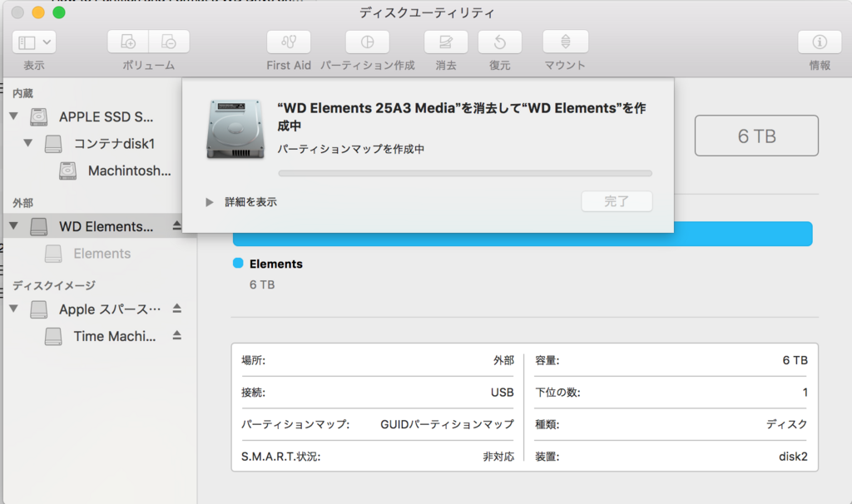This screenshot has width=852, height=504.
Task: Click the add volume icon
Action: 127,42
